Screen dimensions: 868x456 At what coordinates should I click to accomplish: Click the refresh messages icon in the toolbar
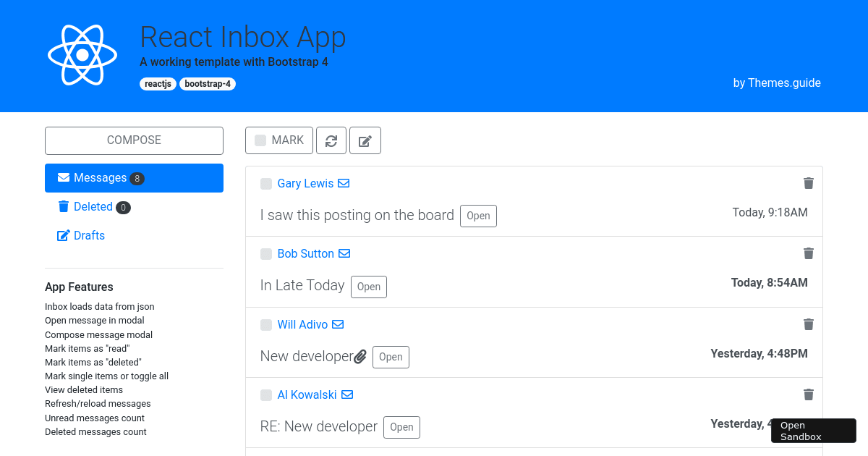pyautogui.click(x=331, y=140)
